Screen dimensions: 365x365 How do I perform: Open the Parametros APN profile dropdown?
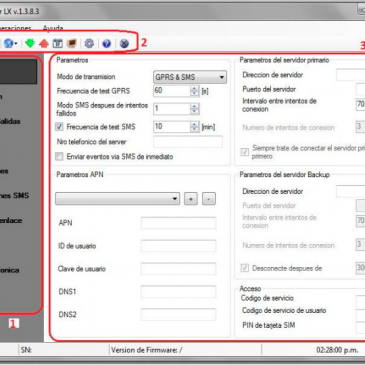tap(117, 199)
